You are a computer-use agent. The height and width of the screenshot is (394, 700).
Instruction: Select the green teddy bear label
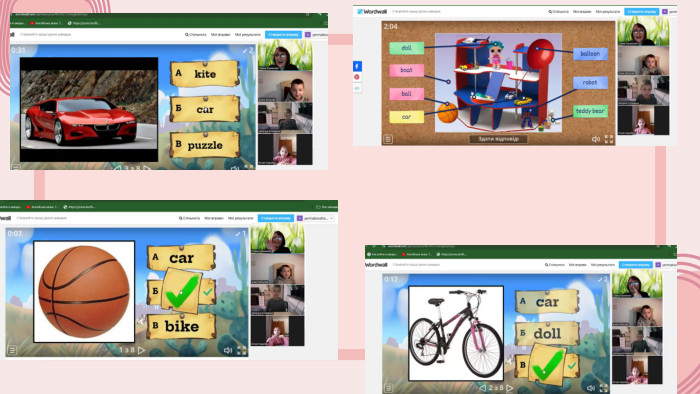pyautogui.click(x=590, y=111)
